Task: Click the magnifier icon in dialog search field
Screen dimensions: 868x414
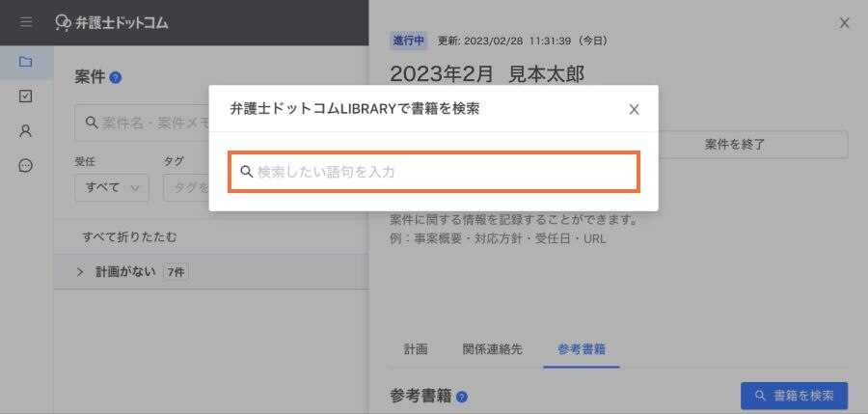Action: click(246, 172)
